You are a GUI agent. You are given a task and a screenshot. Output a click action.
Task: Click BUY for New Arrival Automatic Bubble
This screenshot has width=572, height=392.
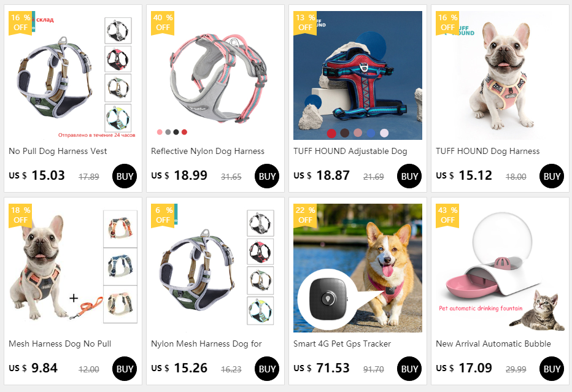pyautogui.click(x=551, y=369)
